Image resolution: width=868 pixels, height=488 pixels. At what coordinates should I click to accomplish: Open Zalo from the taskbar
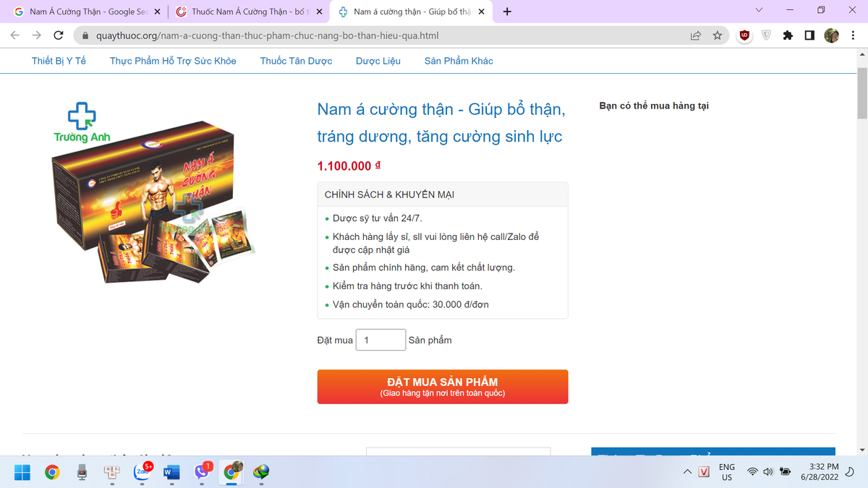click(142, 473)
